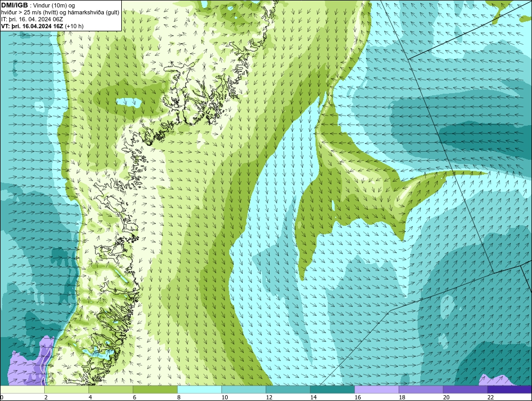The width and height of the screenshot is (532, 401).
Task: Click the "0" scale label
Action: (x=2, y=398)
